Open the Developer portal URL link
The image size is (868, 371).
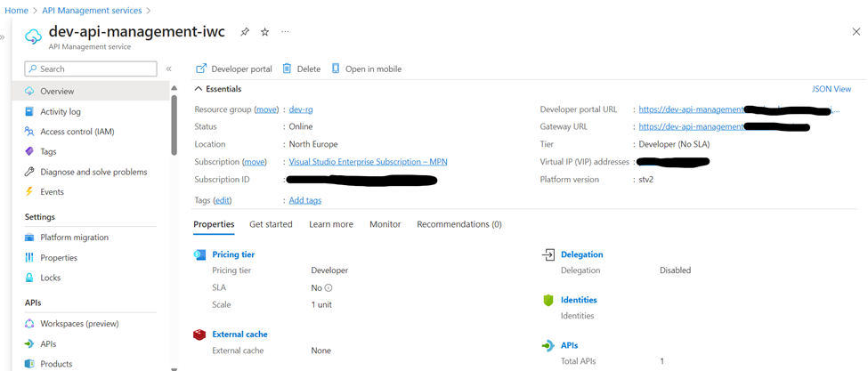tap(739, 109)
